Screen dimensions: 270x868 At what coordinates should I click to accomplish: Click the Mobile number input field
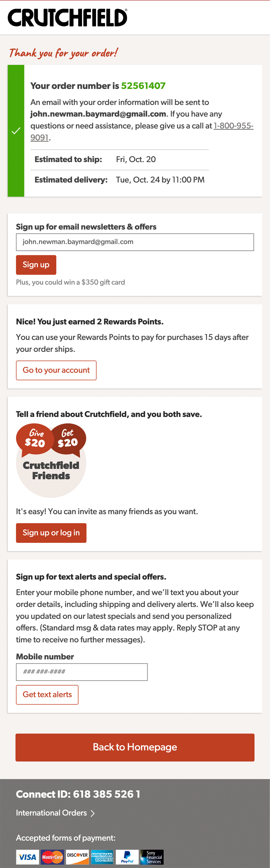pyautogui.click(x=81, y=672)
